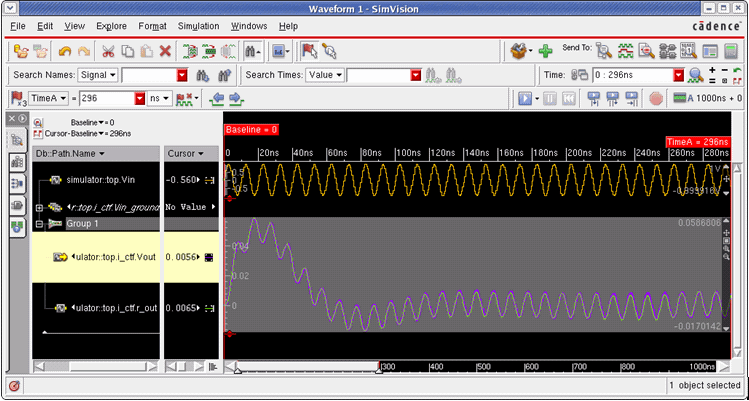Click the binoculars search names icon
The image size is (749, 401).
point(202,75)
